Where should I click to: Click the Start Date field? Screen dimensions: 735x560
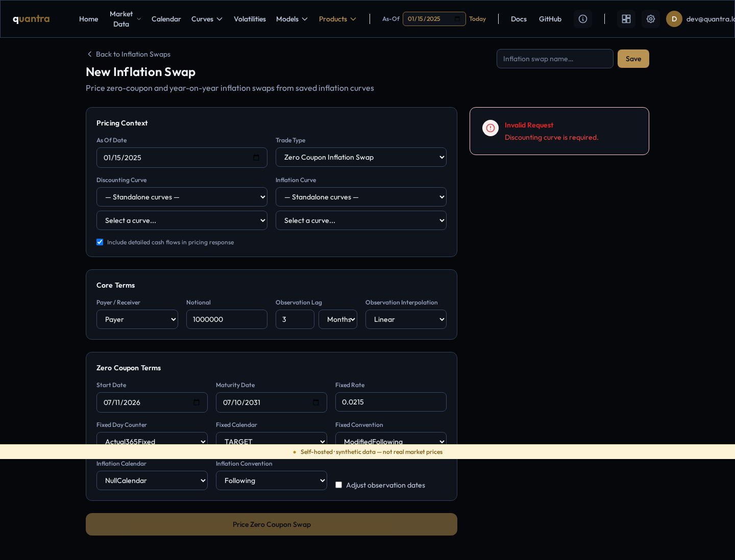click(152, 402)
